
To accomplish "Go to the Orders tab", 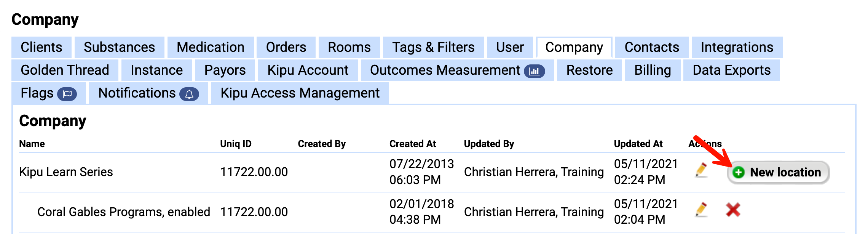I will tap(286, 47).
